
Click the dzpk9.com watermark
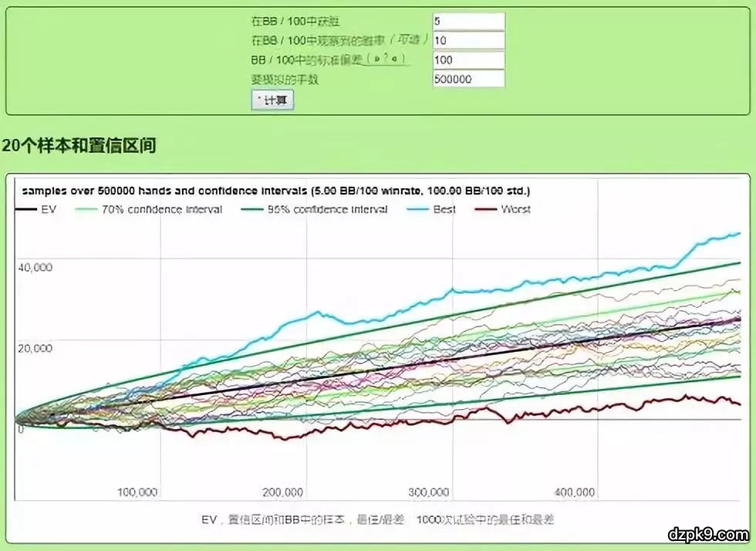coord(707,534)
